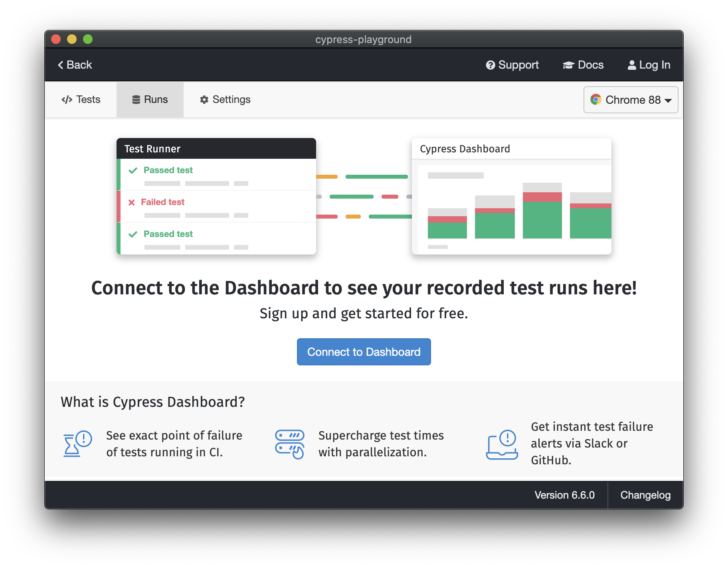The image size is (728, 568).
Task: Click the failed test red X mark
Action: pos(132,202)
